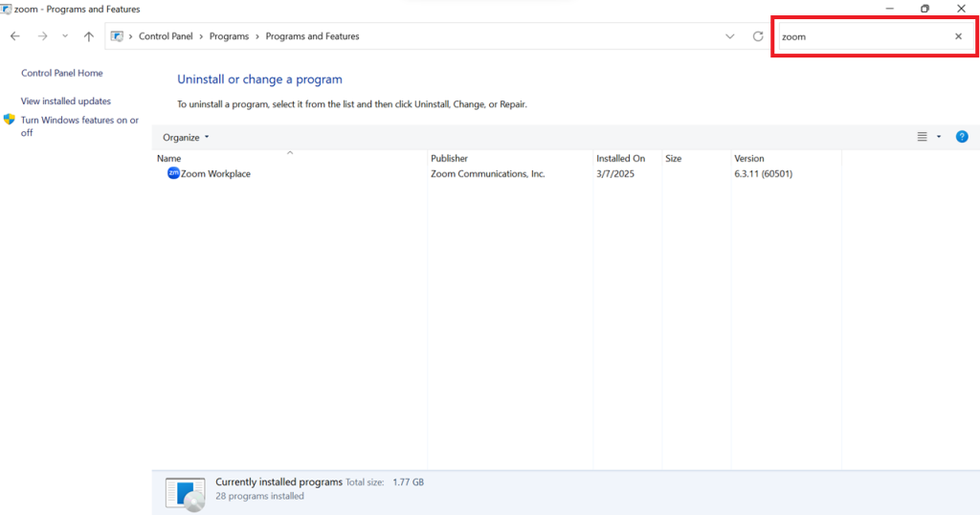This screenshot has width=980, height=515.
Task: Click the Forward navigation arrow
Action: point(42,36)
